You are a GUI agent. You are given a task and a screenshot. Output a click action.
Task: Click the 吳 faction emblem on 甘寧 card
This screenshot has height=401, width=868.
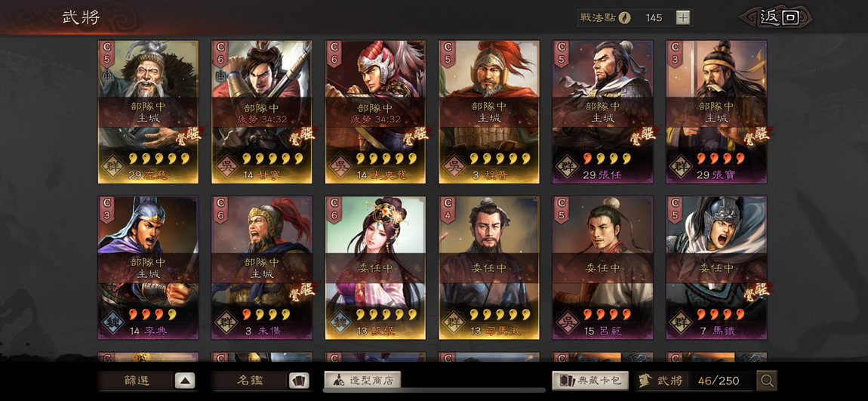(x=227, y=166)
